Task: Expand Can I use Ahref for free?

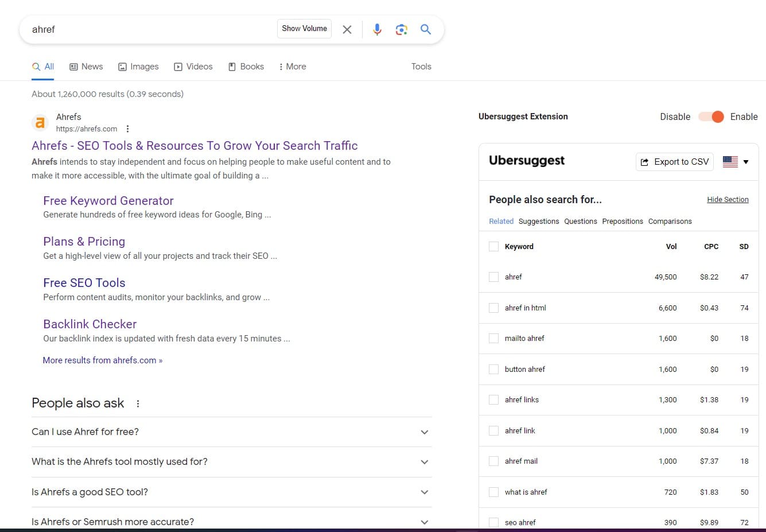Action: click(231, 432)
